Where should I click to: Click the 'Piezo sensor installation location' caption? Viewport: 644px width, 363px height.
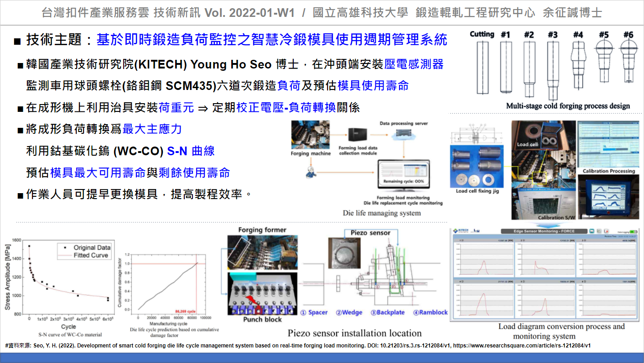pyautogui.click(x=354, y=333)
